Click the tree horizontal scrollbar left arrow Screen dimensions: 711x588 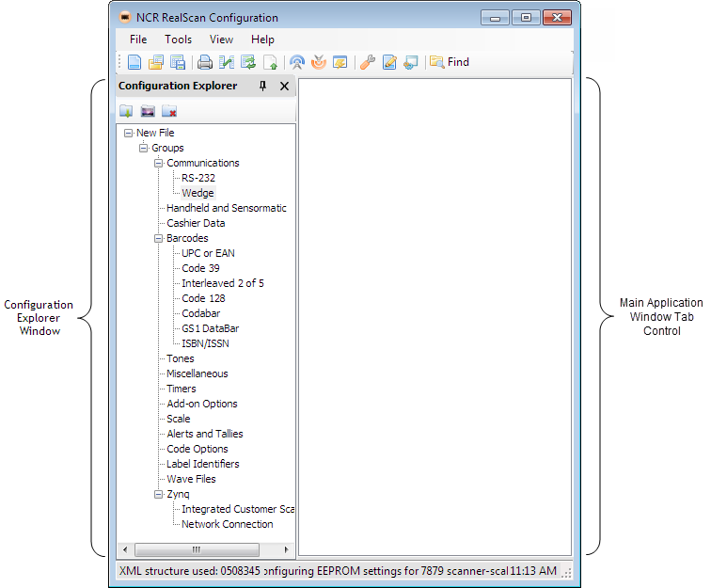126,549
